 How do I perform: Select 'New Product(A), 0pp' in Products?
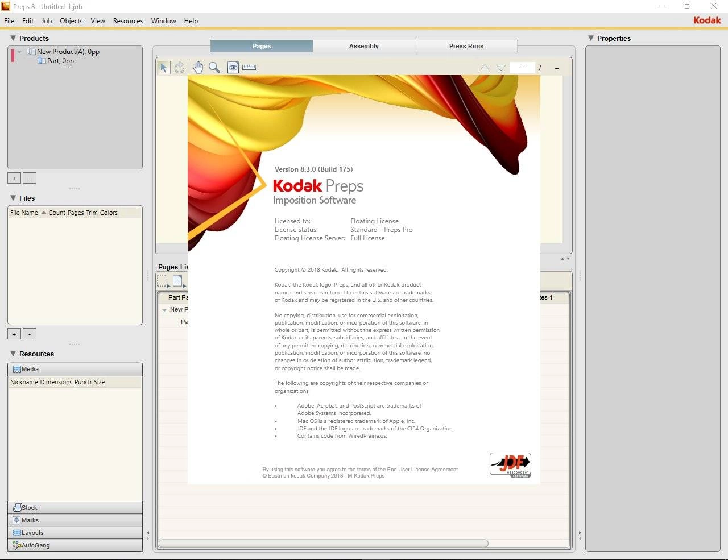(68, 52)
